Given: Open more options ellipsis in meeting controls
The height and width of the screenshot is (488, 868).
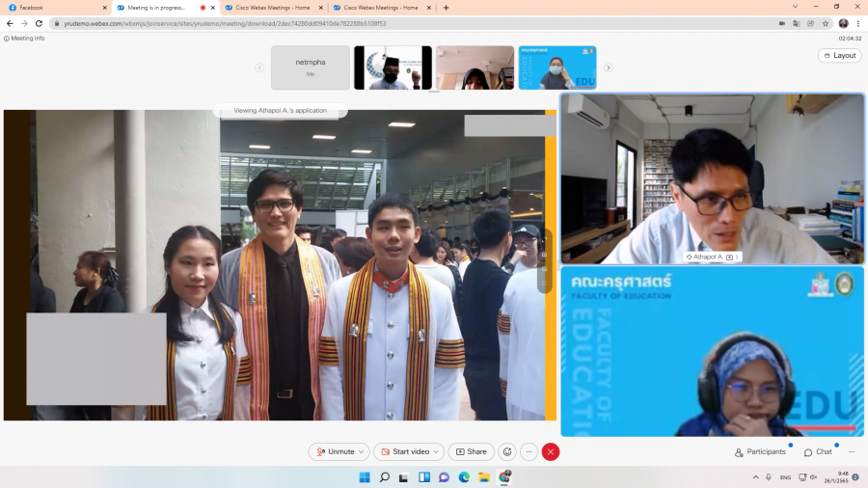Looking at the screenshot, I should (x=529, y=451).
